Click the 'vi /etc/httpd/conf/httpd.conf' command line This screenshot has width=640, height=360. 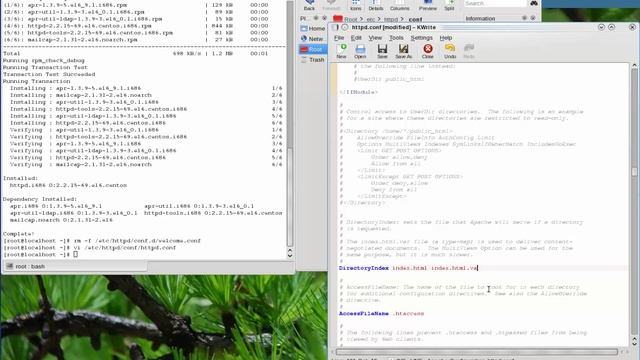tap(125, 248)
